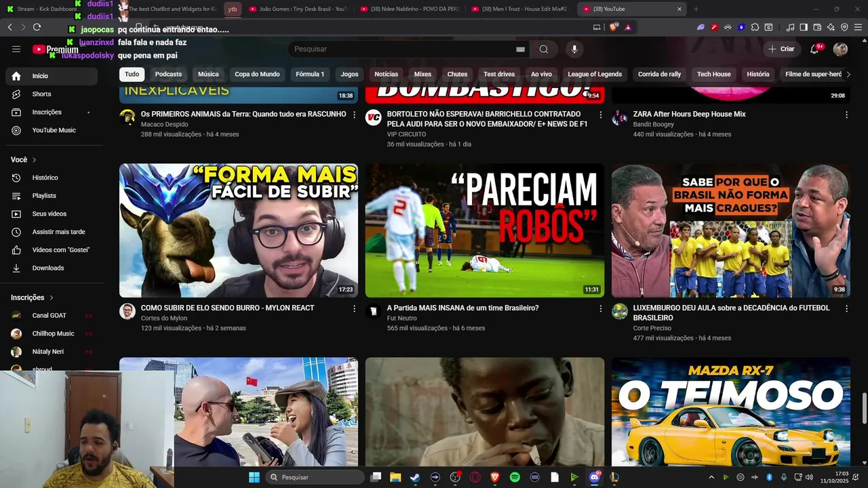Open YouTube notifications bell
This screenshot has width=868, height=488.
point(815,49)
